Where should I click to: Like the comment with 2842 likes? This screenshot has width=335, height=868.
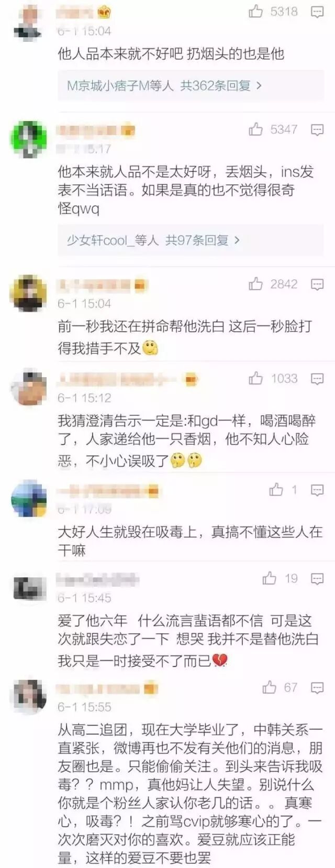pos(255,284)
